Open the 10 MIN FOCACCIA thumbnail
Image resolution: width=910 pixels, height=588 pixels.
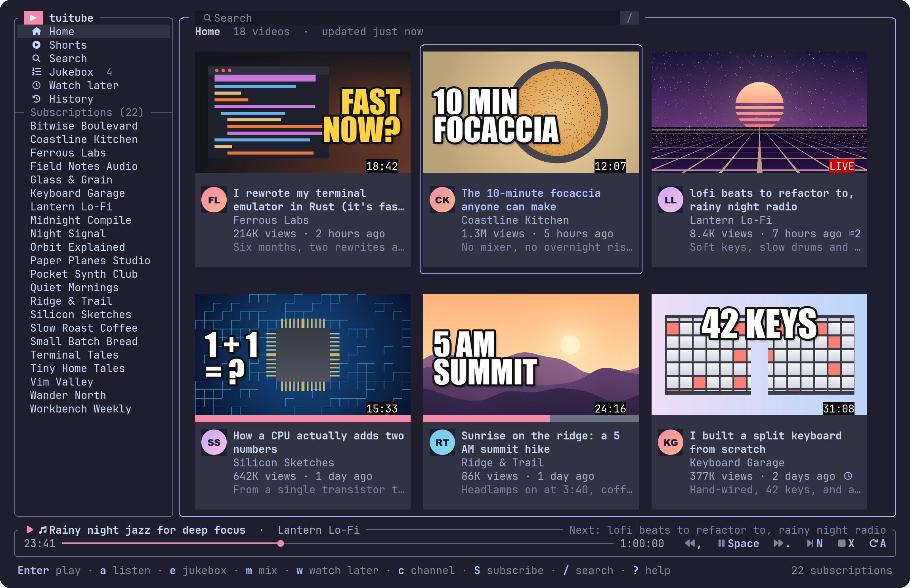531,112
